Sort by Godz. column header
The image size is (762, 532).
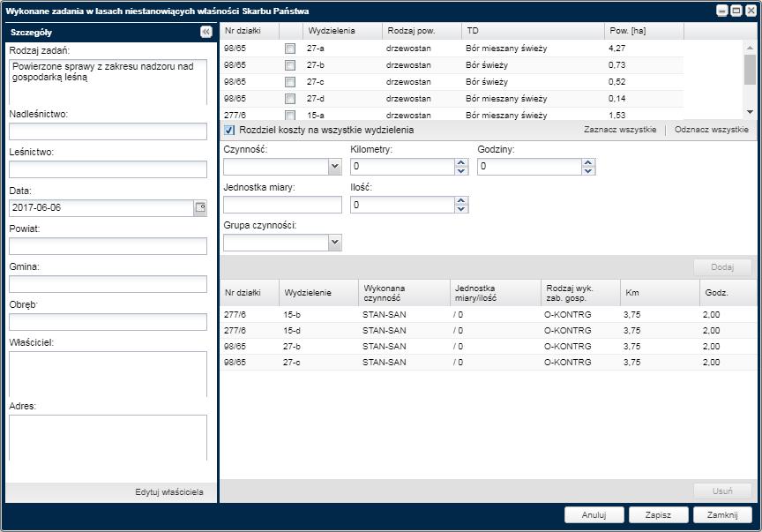728,293
